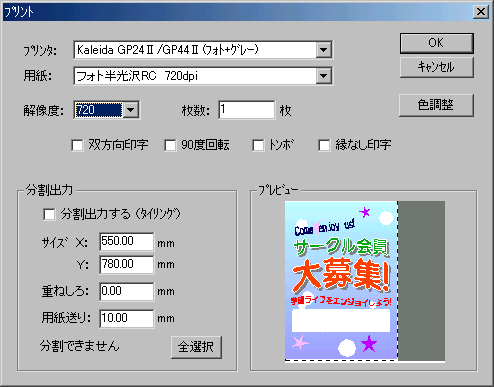Click the 用紙: label
The height and width of the screenshot is (387, 494).
click(37, 76)
